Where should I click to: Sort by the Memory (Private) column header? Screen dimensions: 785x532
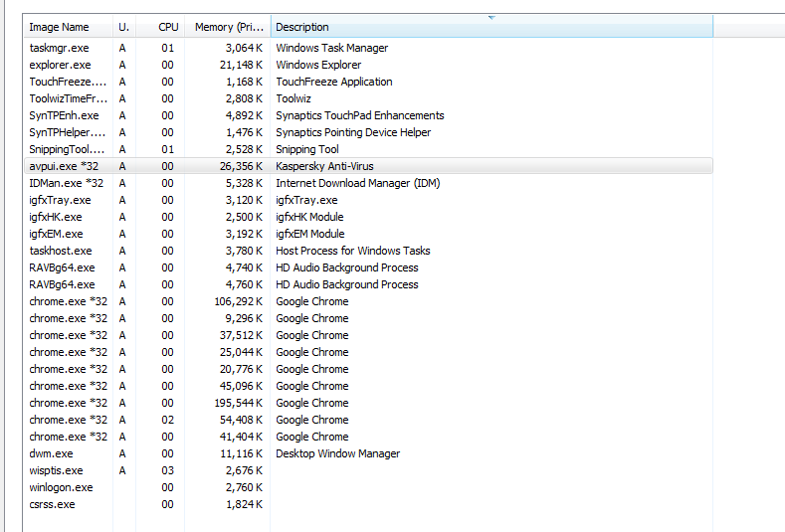[x=228, y=27]
